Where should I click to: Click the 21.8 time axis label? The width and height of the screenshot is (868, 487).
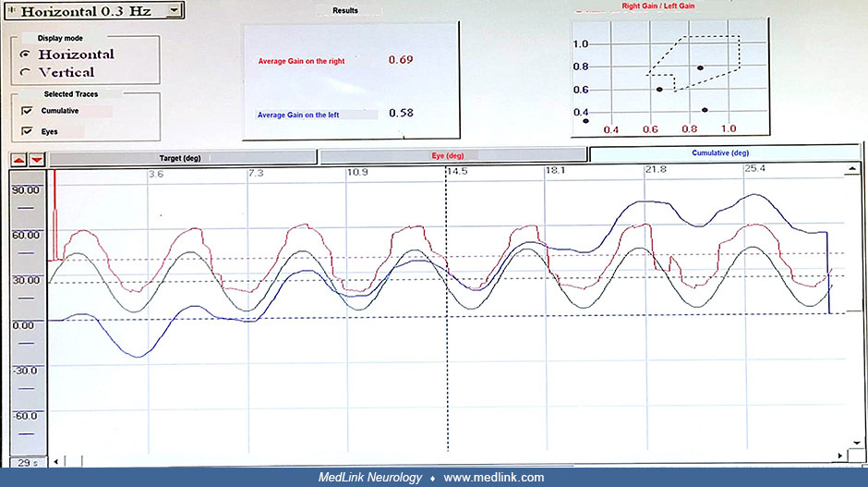656,169
